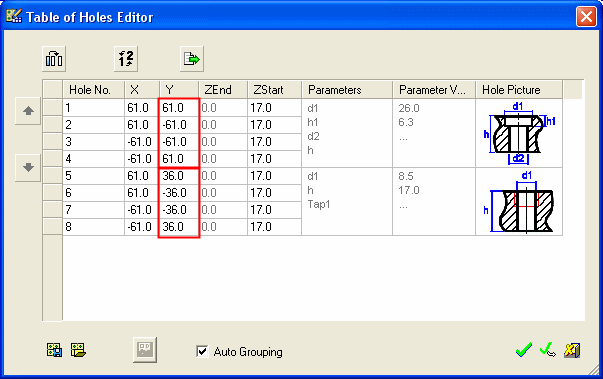Screen dimensions: 603x379
Task: Click the Hole No. column header
Action: coord(93,90)
